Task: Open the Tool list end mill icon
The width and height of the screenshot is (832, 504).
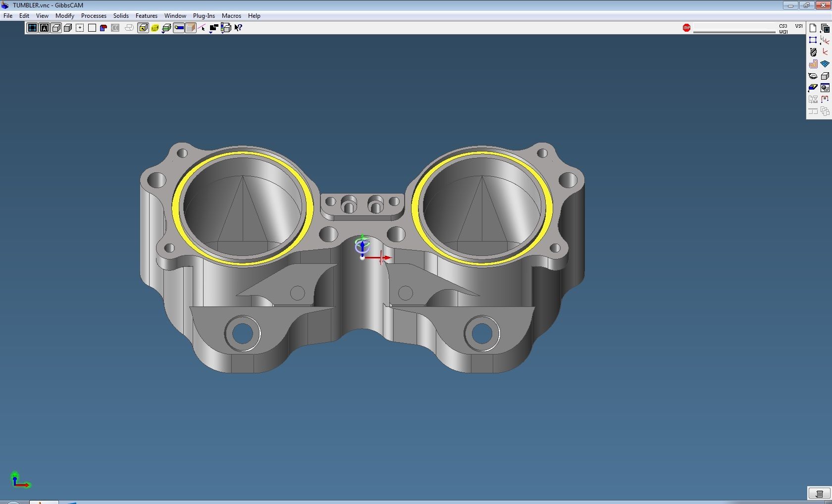Action: coord(813,52)
